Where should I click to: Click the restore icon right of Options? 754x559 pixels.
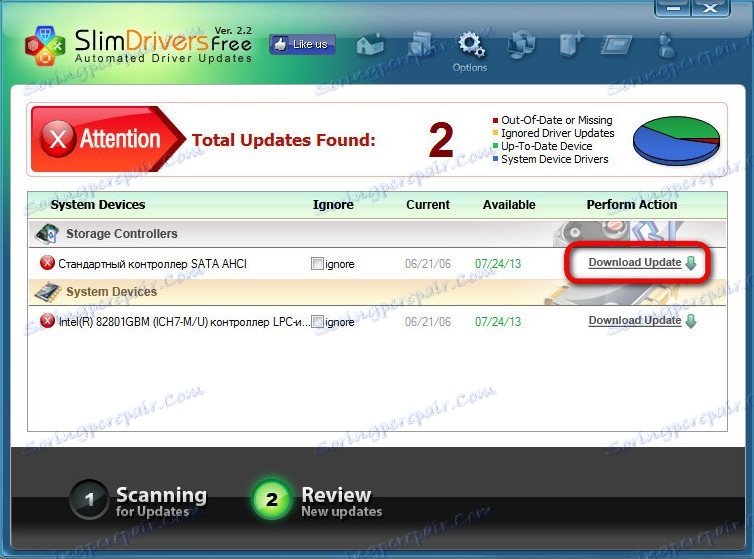point(521,45)
